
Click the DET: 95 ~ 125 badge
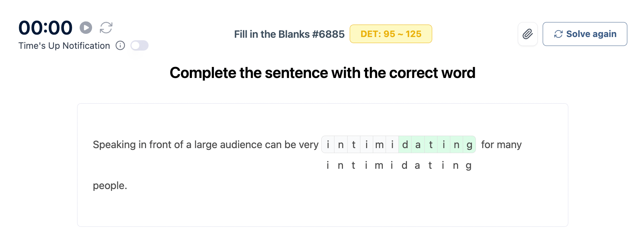click(x=391, y=34)
